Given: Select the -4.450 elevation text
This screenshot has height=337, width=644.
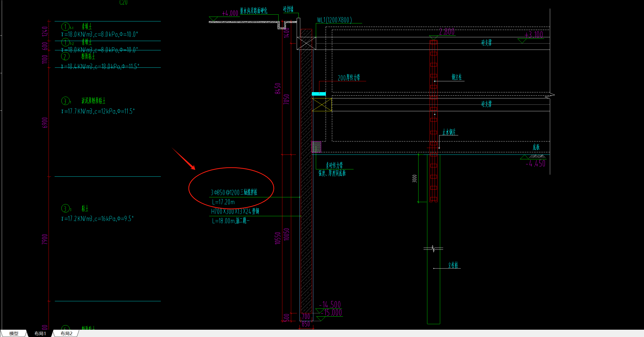Looking at the screenshot, I should (536, 164).
